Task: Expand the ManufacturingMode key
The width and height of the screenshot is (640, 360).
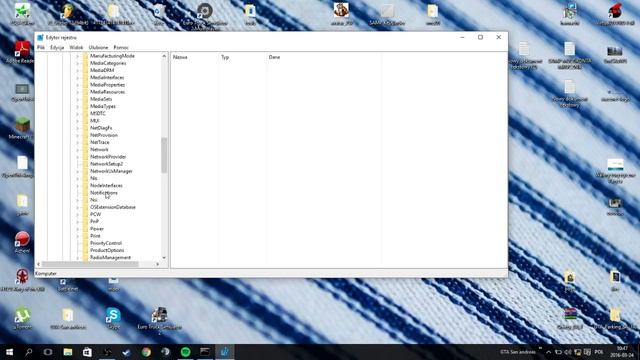Action: pyautogui.click(x=78, y=56)
